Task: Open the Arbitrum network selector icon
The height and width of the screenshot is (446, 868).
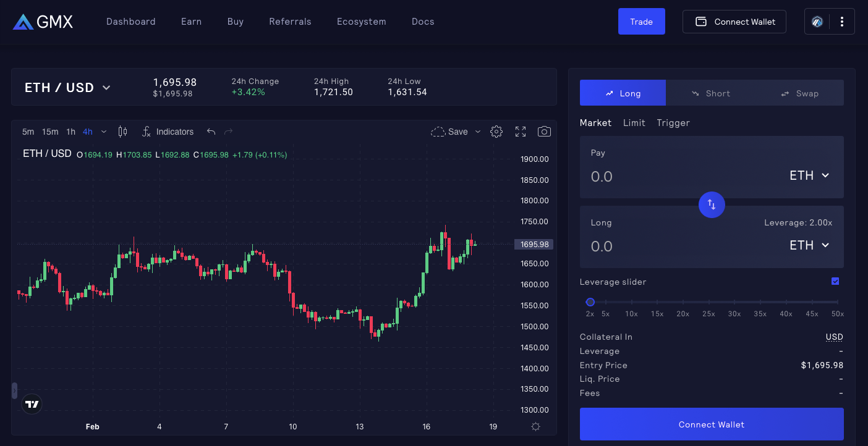Action: tap(817, 22)
